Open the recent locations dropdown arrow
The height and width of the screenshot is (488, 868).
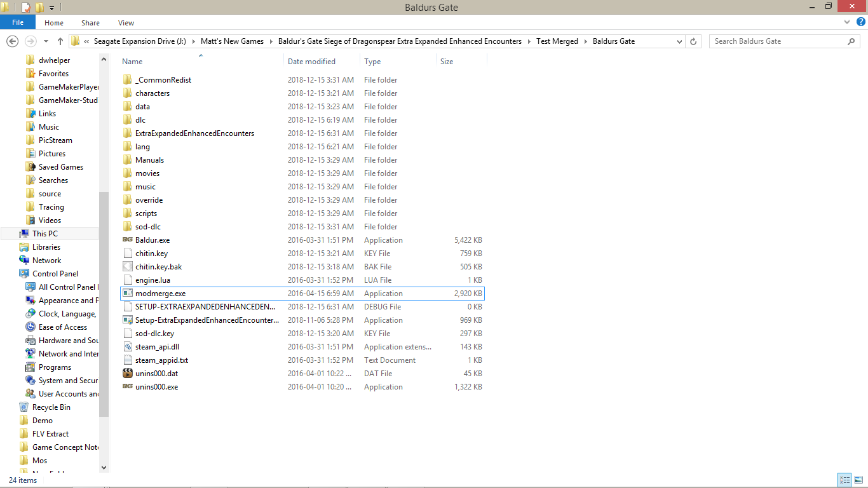coord(46,41)
